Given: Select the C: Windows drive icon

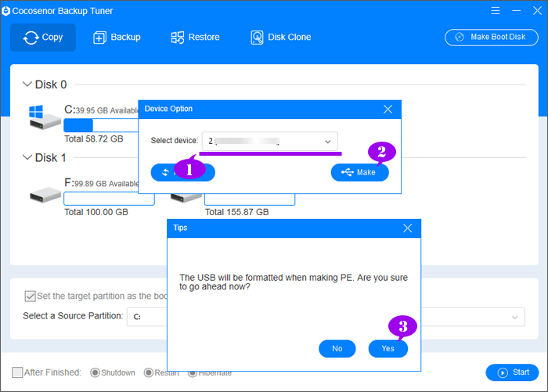Looking at the screenshot, I should coord(45,117).
